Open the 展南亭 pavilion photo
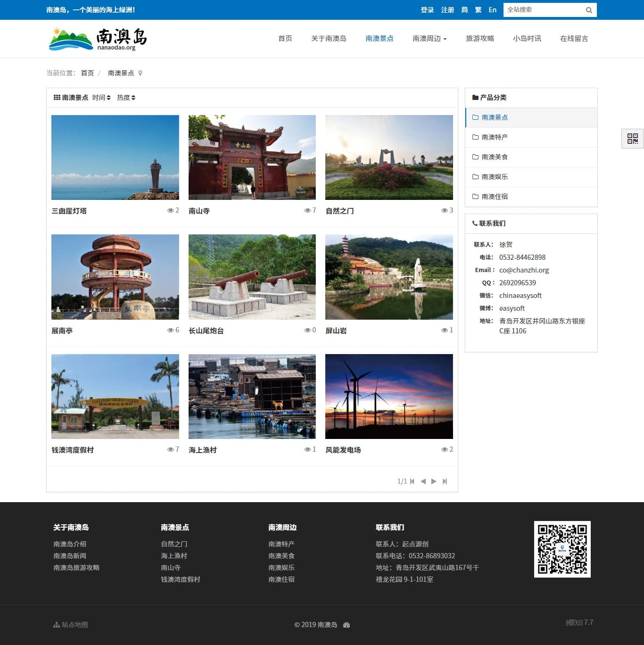Image resolution: width=644 pixels, height=645 pixels. (x=115, y=277)
